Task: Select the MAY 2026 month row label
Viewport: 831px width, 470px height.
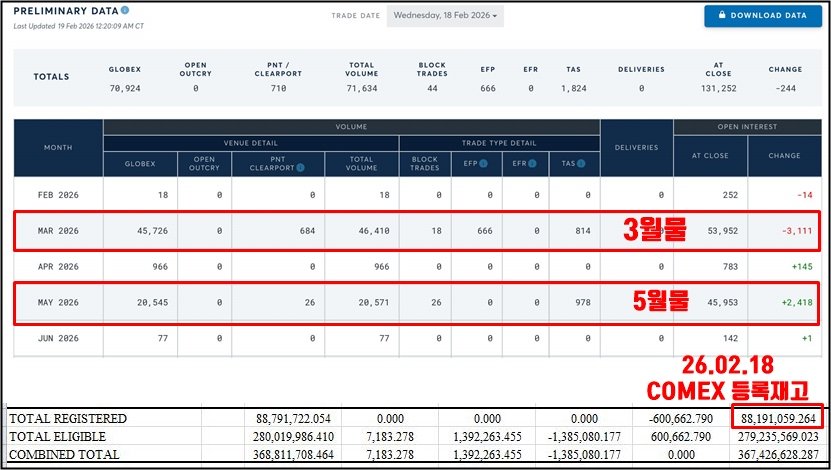Action: coord(58,303)
